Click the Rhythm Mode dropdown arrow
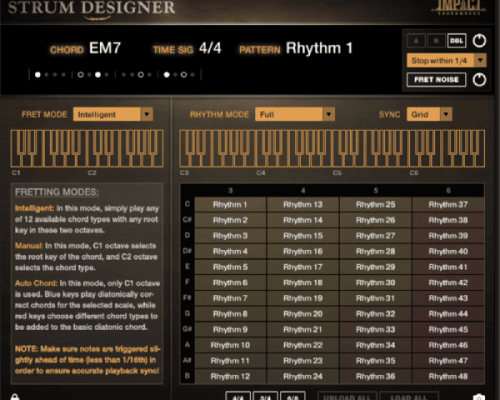Image resolution: width=500 pixels, height=400 pixels. [329, 114]
